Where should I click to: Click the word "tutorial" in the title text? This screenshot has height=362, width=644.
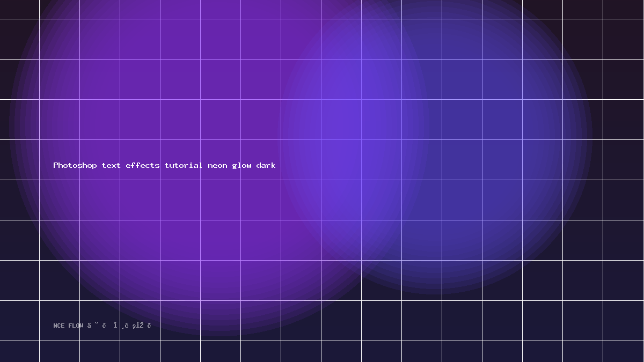(x=184, y=165)
